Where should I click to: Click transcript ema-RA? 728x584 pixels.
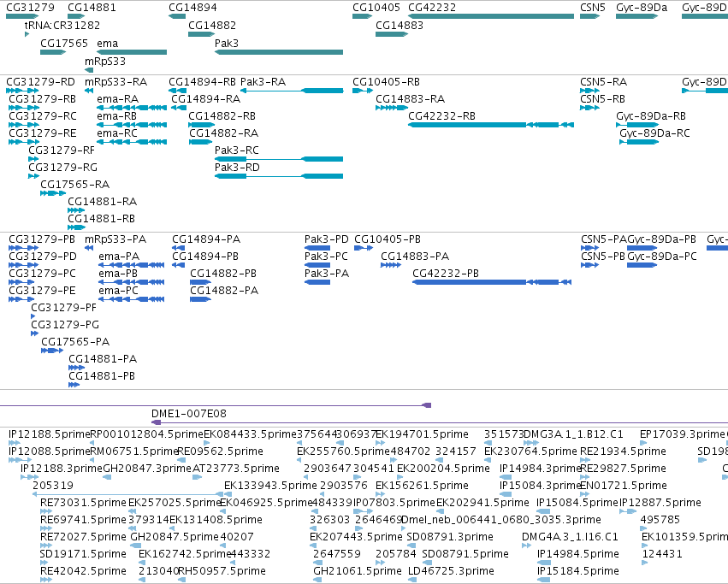point(117,99)
